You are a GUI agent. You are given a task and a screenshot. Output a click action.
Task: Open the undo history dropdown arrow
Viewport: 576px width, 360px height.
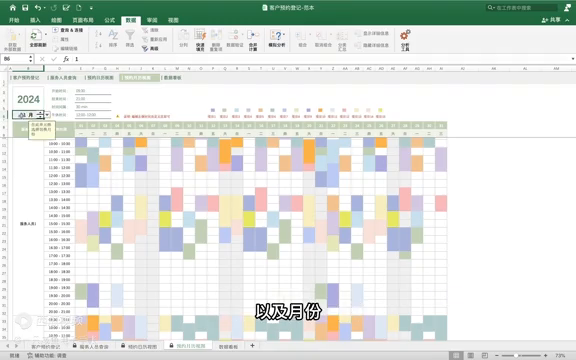(45, 8)
